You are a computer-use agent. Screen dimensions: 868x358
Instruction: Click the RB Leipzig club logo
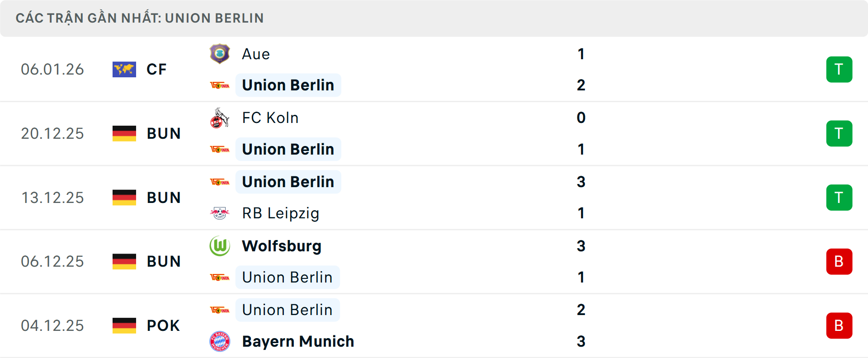pos(220,213)
